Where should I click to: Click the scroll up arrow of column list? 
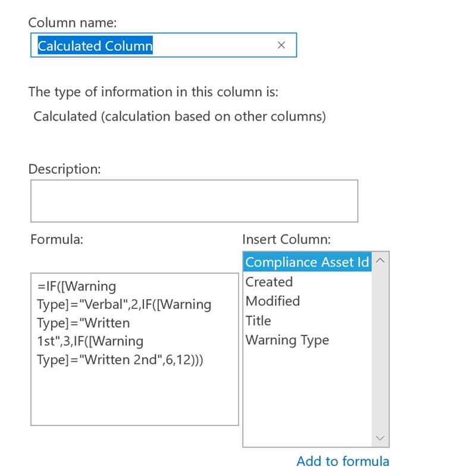(x=380, y=261)
